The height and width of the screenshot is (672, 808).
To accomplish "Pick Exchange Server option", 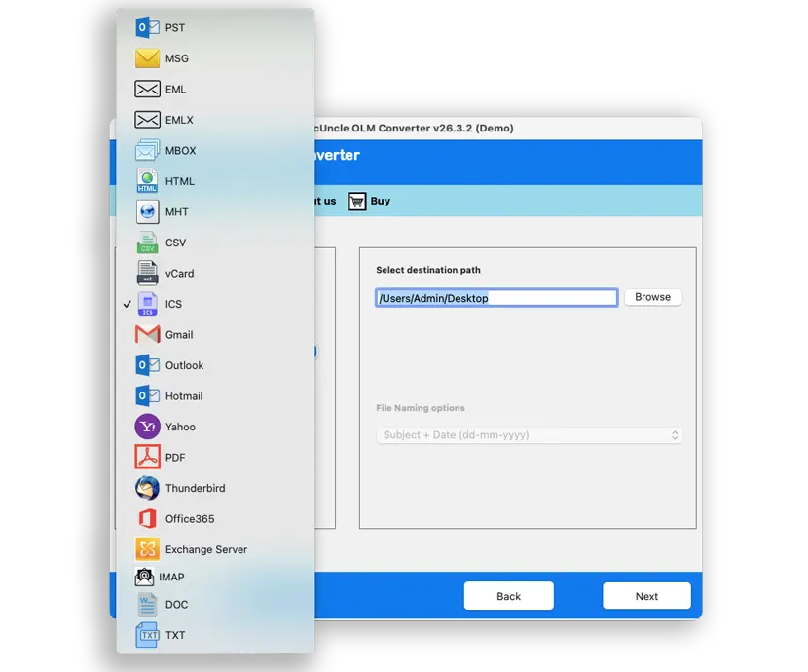I will click(215, 549).
